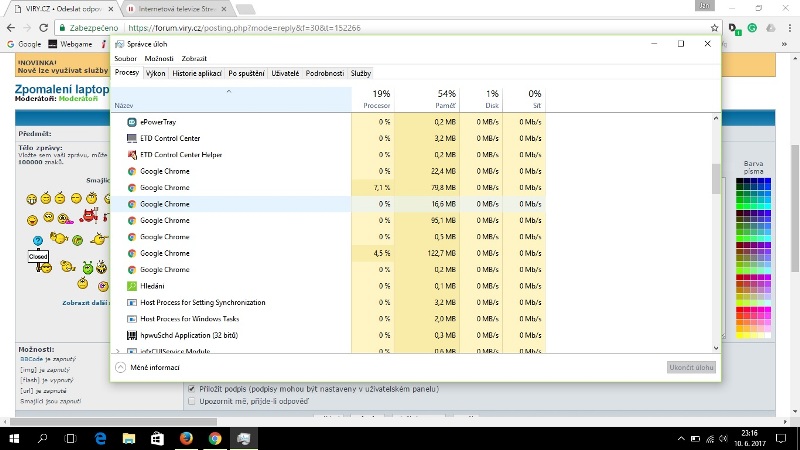Viewport: 800px width, 450px height.
Task: Click the Ukončit úlohu button
Action: (691, 367)
